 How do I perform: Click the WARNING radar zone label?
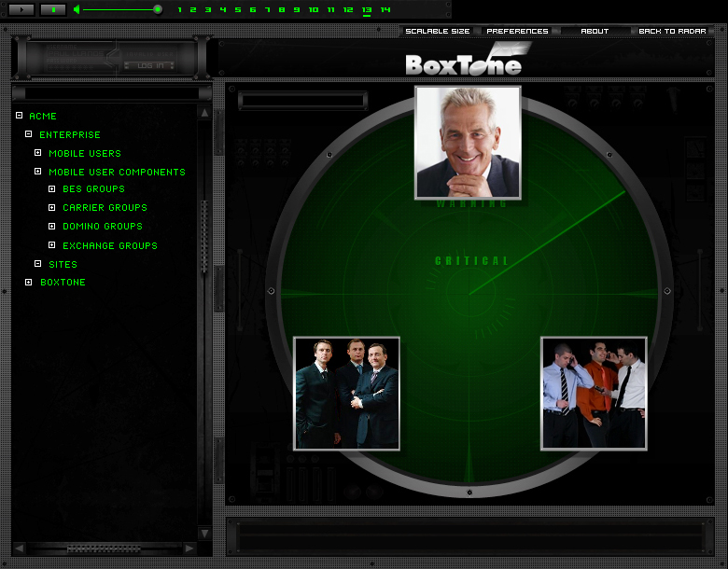(471, 203)
